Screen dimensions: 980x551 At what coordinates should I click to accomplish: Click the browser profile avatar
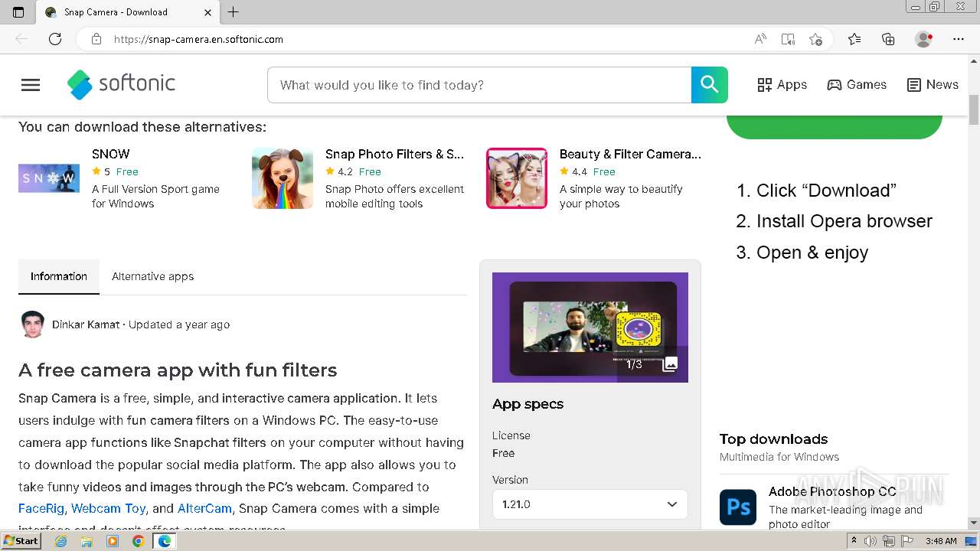pos(924,39)
